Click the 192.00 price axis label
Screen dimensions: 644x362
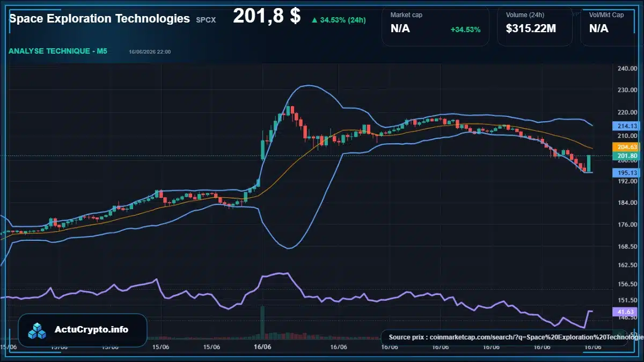pyautogui.click(x=627, y=181)
